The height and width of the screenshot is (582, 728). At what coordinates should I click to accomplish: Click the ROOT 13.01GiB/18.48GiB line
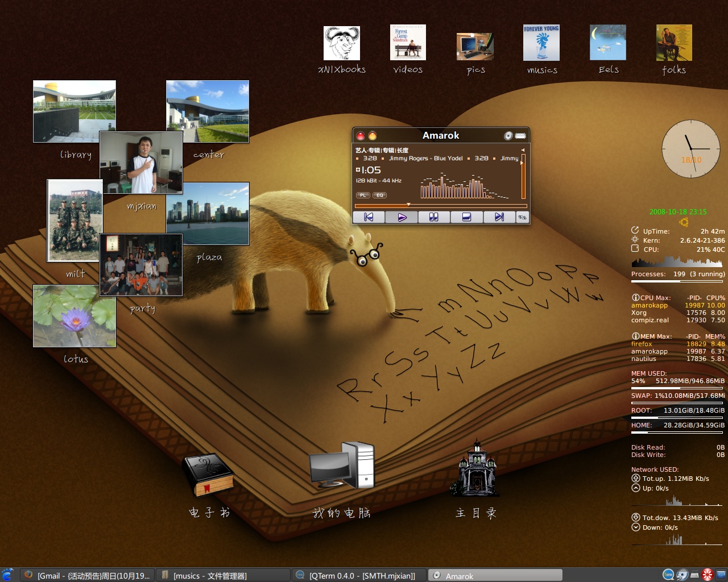[x=678, y=410]
